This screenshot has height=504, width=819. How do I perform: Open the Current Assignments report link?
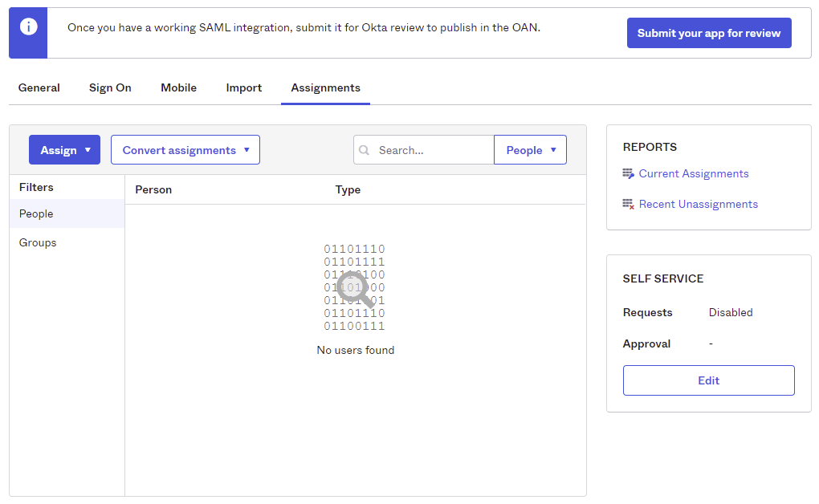(694, 173)
